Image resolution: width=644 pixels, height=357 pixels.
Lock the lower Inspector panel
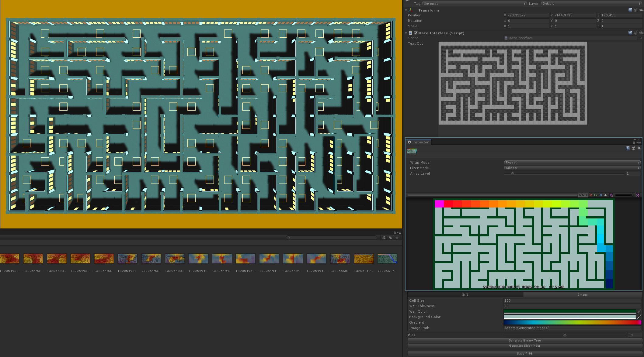(634, 142)
